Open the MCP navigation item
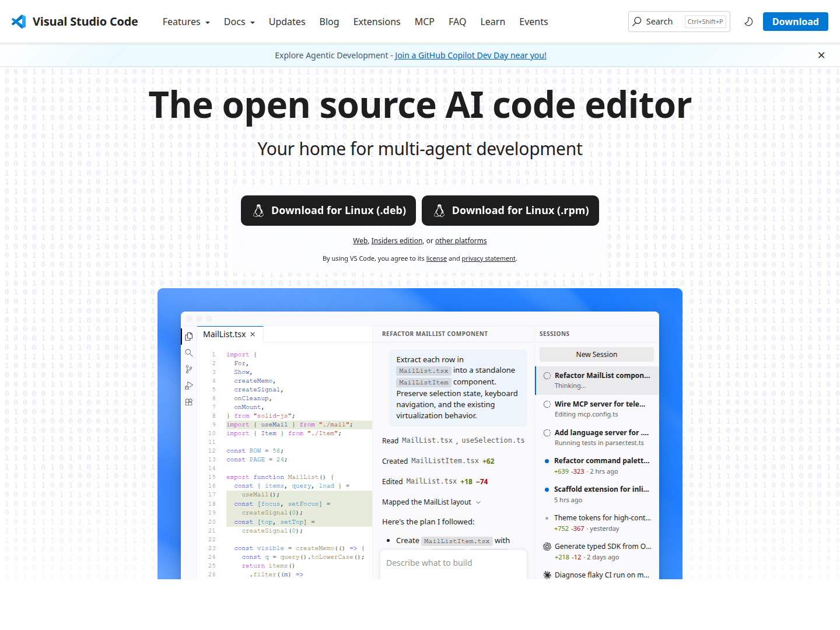Image resolution: width=840 pixels, height=630 pixels. [x=425, y=22]
